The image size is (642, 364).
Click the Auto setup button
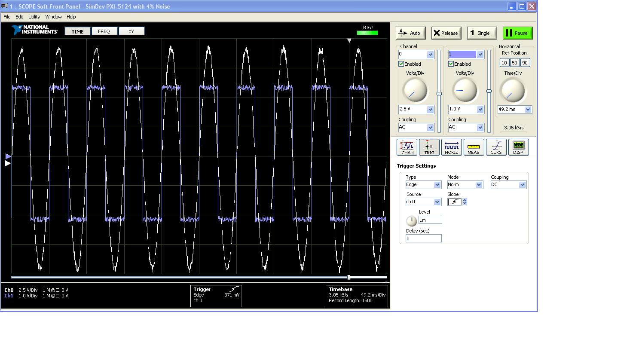410,33
